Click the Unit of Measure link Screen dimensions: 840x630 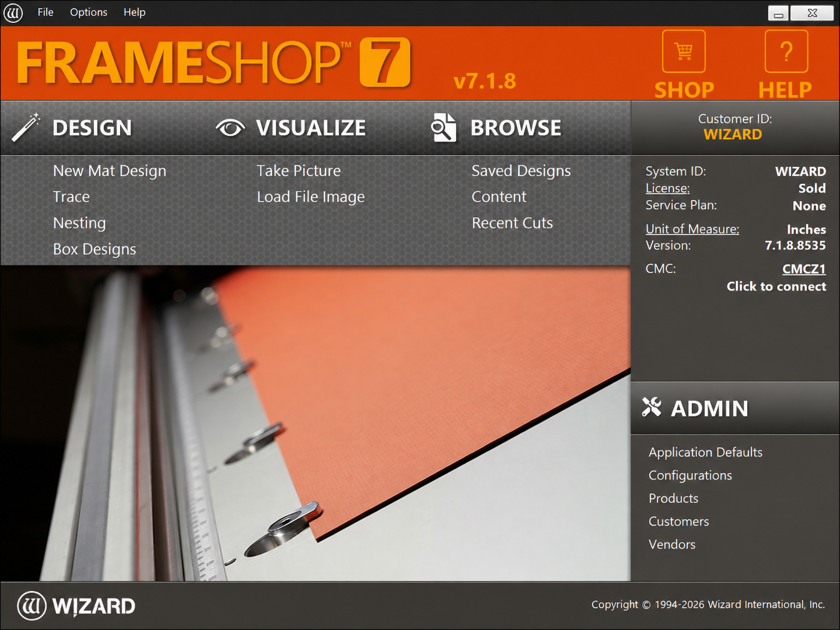[x=693, y=229]
